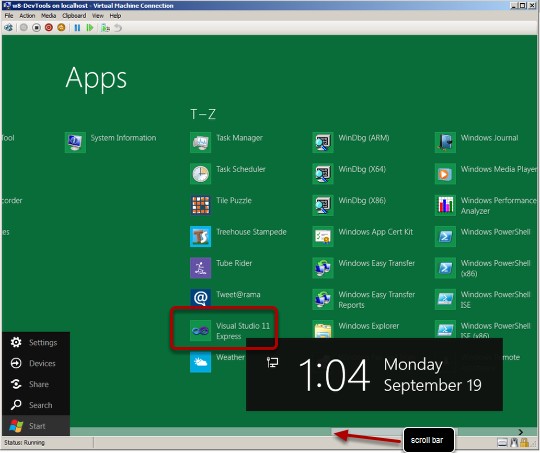Image resolution: width=540 pixels, height=453 pixels.
Task: Open the Share charm
Action: click(x=36, y=384)
